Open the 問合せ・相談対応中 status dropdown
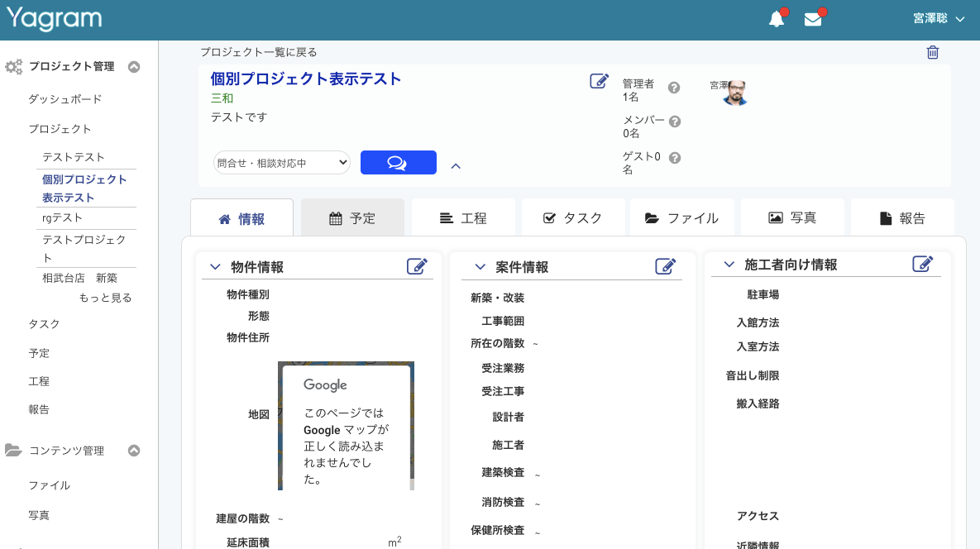 coord(281,162)
